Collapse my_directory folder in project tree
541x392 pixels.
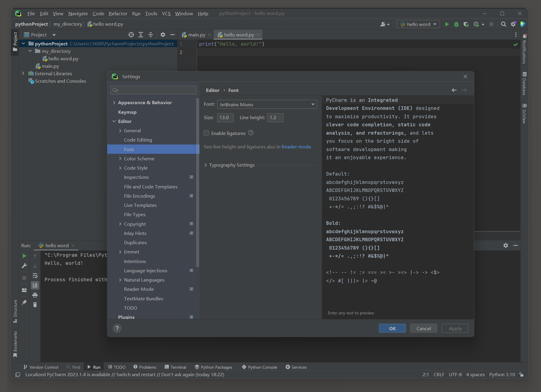pyautogui.click(x=30, y=51)
